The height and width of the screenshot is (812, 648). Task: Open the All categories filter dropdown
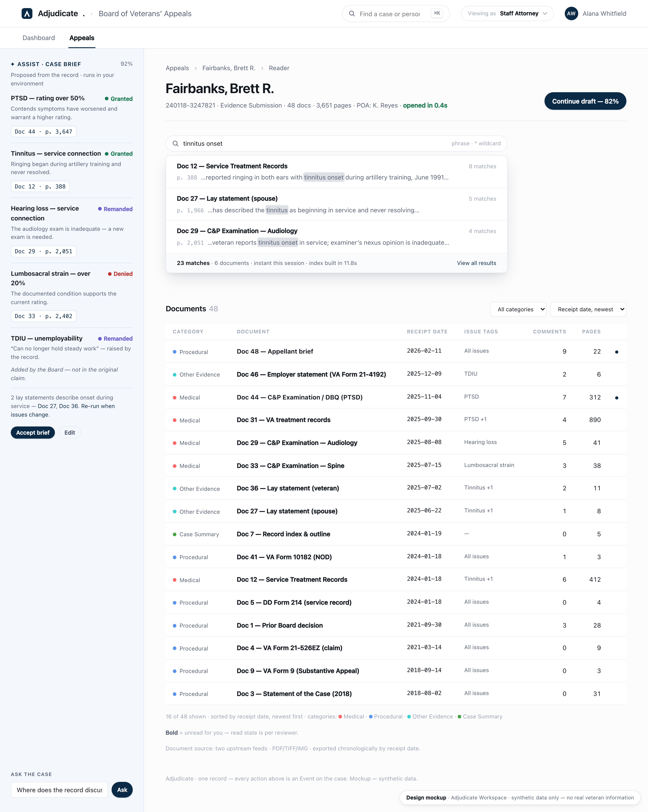click(x=518, y=309)
